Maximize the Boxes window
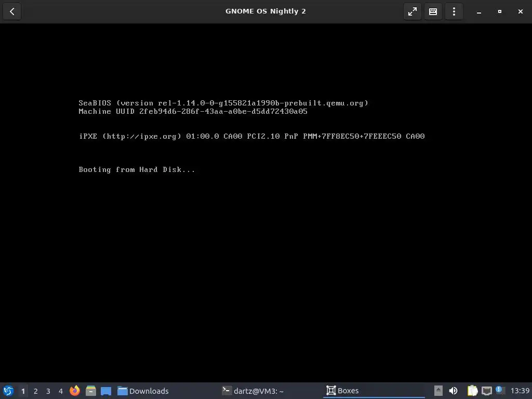 499,11
